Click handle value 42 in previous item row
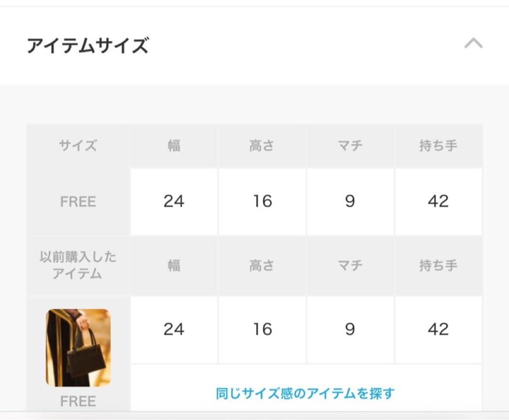This screenshot has height=420, width=509. click(x=438, y=330)
